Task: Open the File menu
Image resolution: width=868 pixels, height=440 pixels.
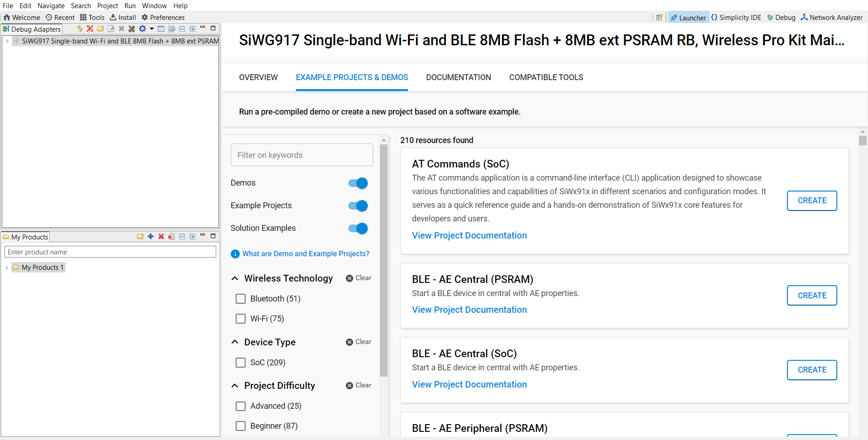Action: pyautogui.click(x=8, y=5)
